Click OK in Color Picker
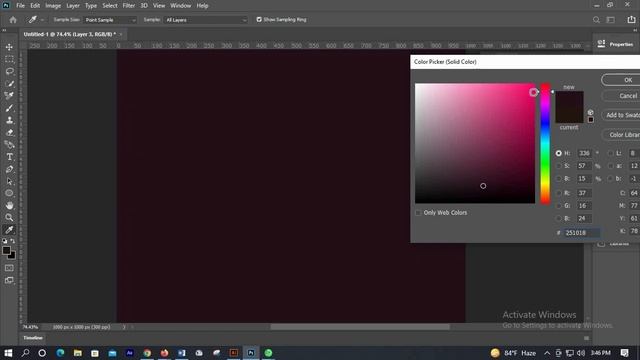Viewport: 640px width, 360px height. coord(621,80)
